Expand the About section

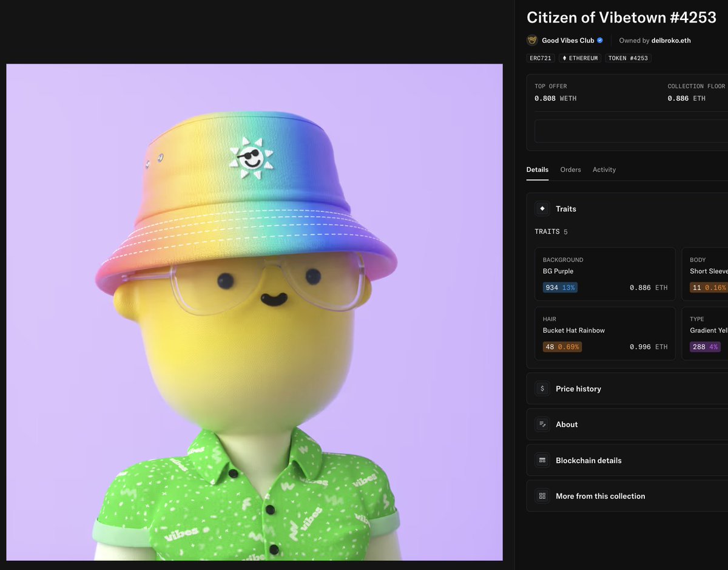click(x=627, y=424)
